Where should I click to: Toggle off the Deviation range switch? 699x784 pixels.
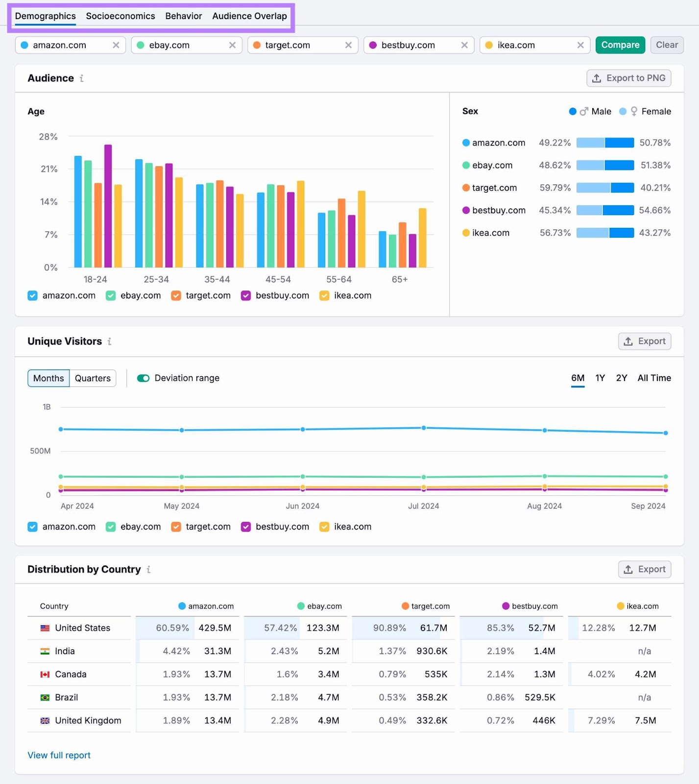pos(143,378)
